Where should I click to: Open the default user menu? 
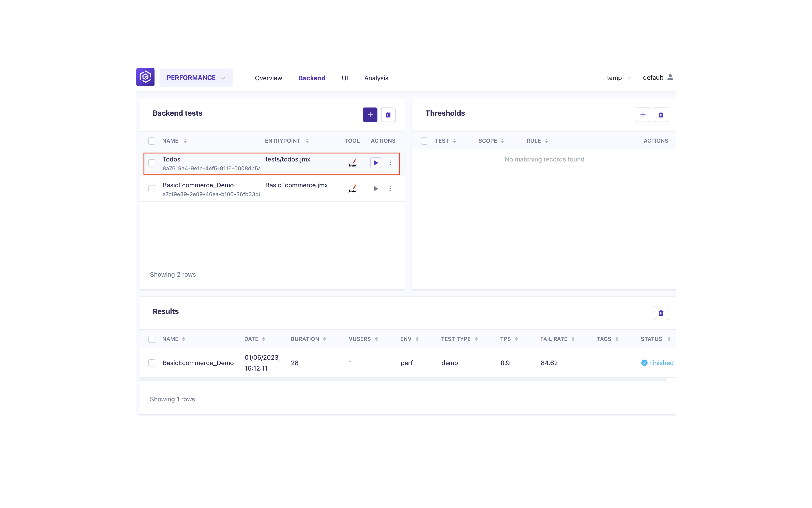click(x=658, y=78)
